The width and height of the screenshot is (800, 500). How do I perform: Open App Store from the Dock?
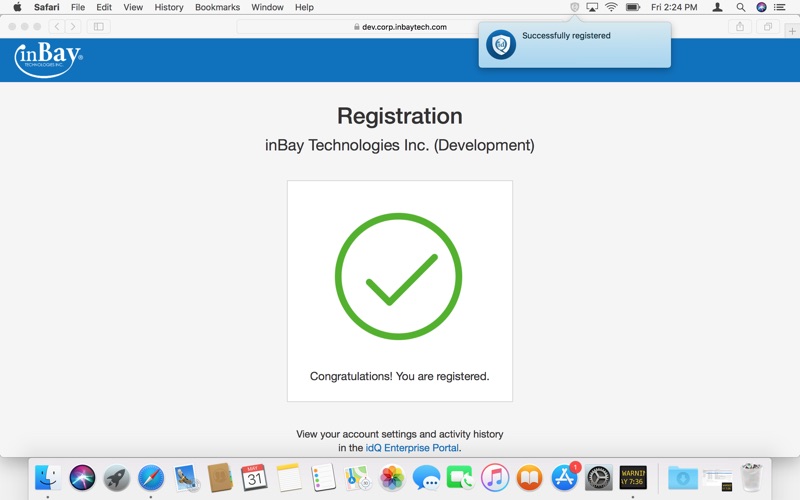564,478
